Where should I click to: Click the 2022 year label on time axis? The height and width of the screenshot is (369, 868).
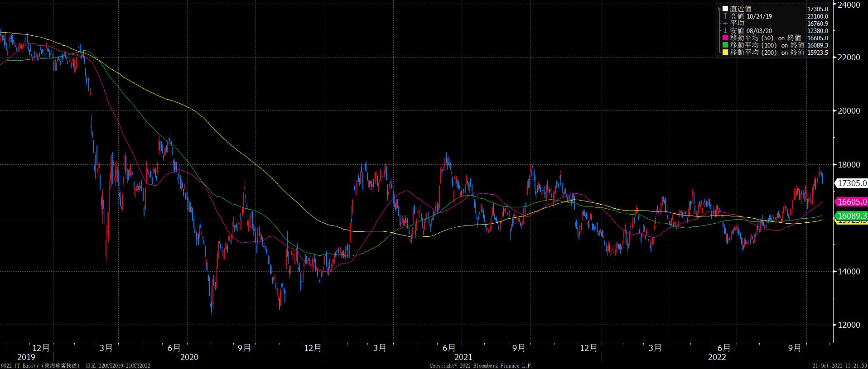(x=717, y=357)
